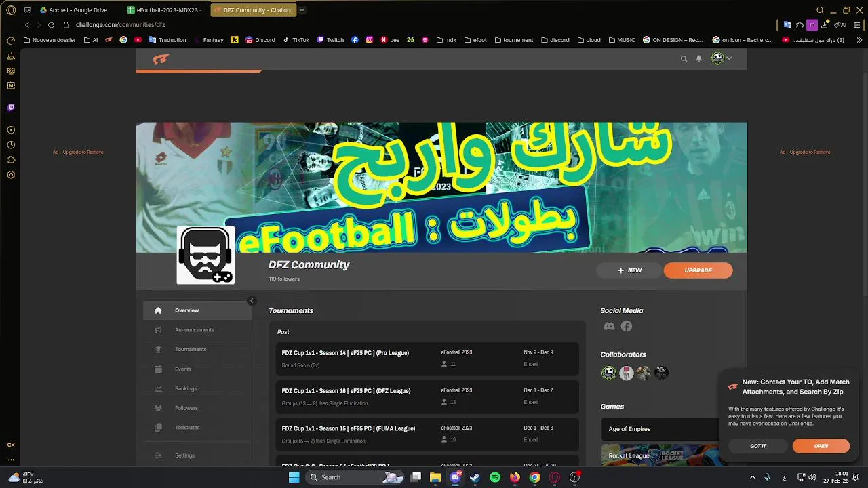Open the notifications bell icon

tap(699, 59)
